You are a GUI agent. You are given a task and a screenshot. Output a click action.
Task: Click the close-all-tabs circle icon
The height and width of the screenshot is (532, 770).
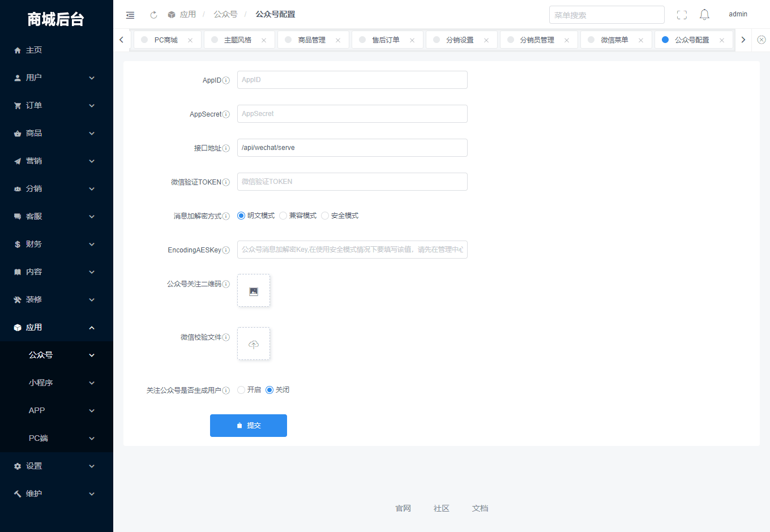(x=762, y=40)
